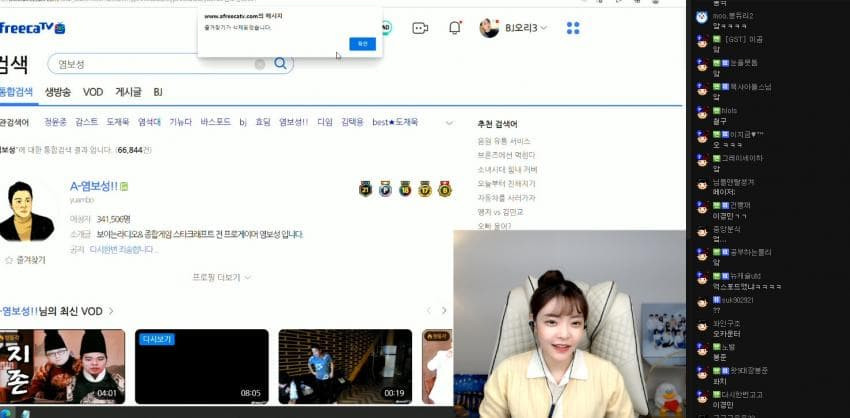This screenshot has height=418, width=850.
Task: Click the medal badge numbered 21
Action: point(366,189)
